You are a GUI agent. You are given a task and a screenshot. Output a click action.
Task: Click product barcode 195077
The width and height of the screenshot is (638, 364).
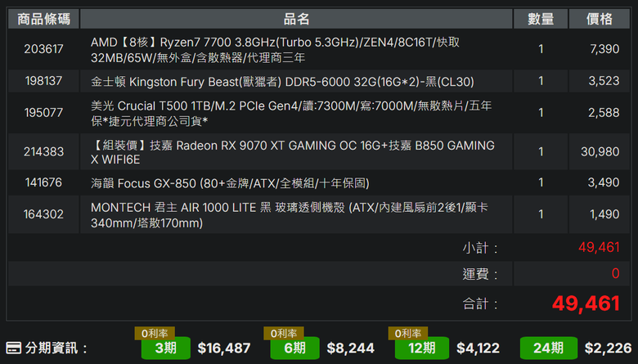43,113
